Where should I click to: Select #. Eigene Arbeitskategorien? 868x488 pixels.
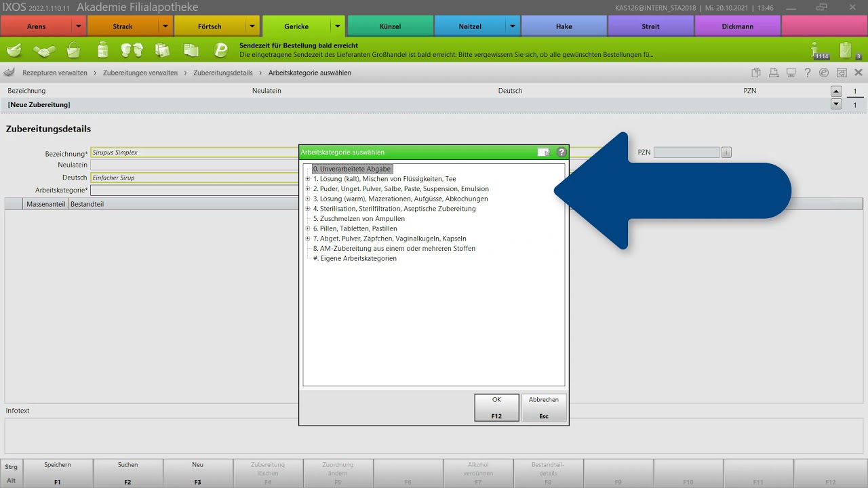pyautogui.click(x=355, y=258)
